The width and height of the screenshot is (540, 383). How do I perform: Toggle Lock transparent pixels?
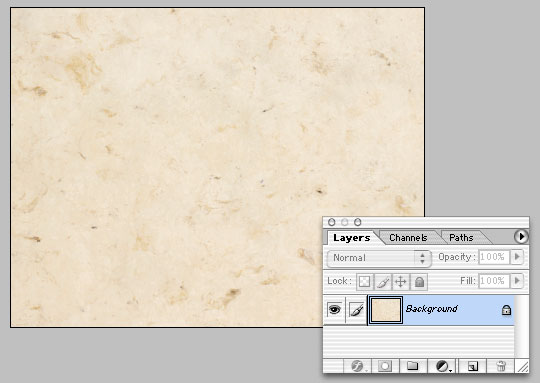[364, 282]
